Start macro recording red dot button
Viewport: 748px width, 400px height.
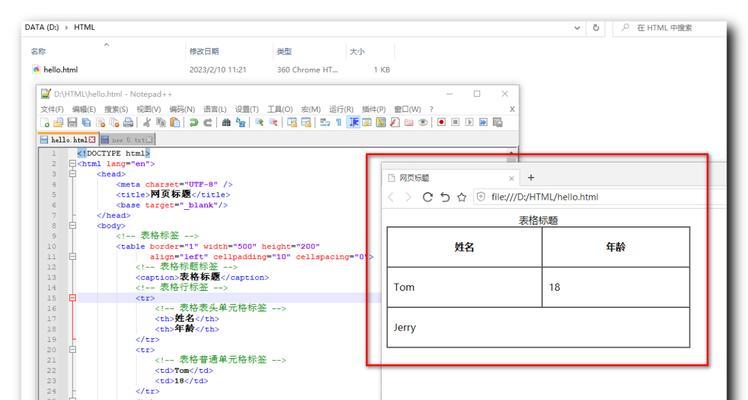[441, 123]
